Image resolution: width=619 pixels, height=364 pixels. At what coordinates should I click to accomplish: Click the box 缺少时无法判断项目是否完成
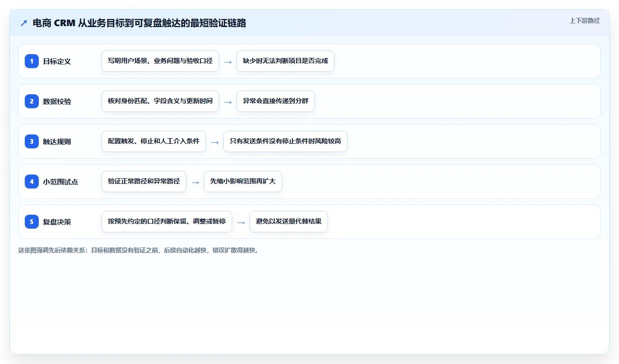click(x=285, y=61)
